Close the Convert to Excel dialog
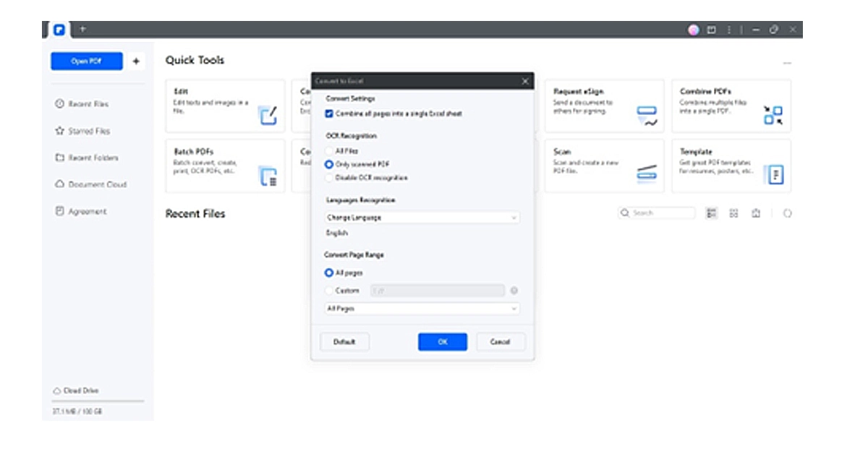This screenshot has width=868, height=454. point(525,81)
